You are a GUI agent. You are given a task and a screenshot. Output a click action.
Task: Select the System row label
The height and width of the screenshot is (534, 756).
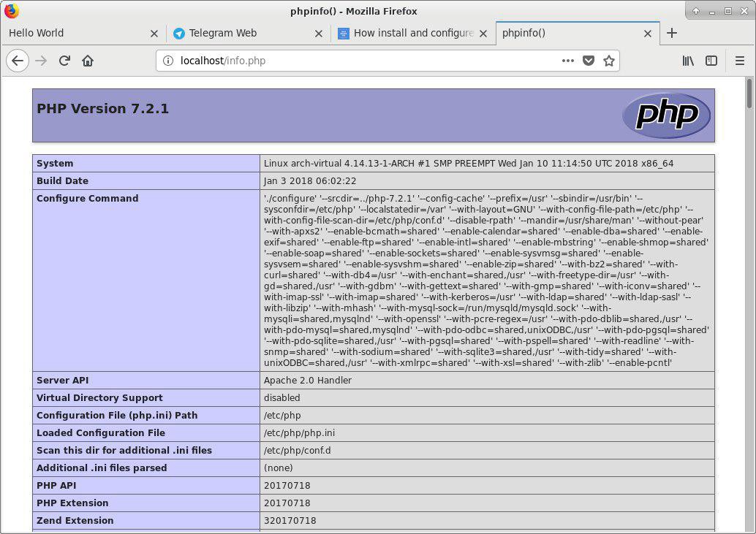(x=55, y=163)
